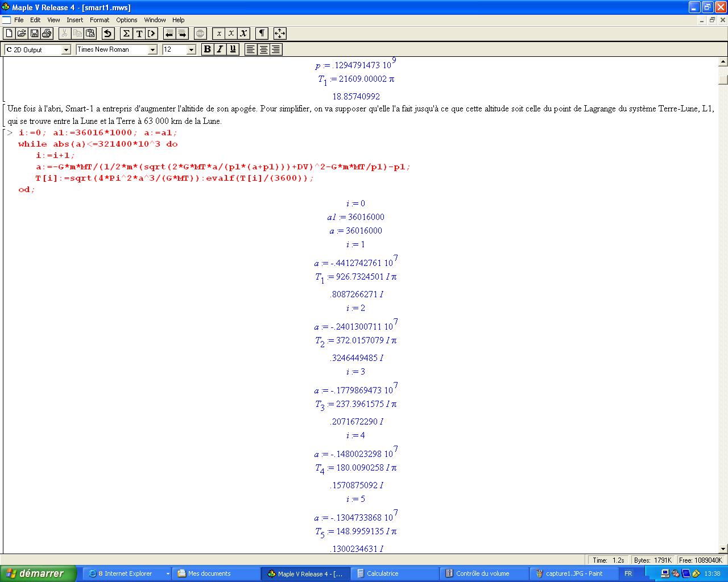Expand the Times New Roman font dropdown
Screen dimensions: 728x582
[x=152, y=50]
